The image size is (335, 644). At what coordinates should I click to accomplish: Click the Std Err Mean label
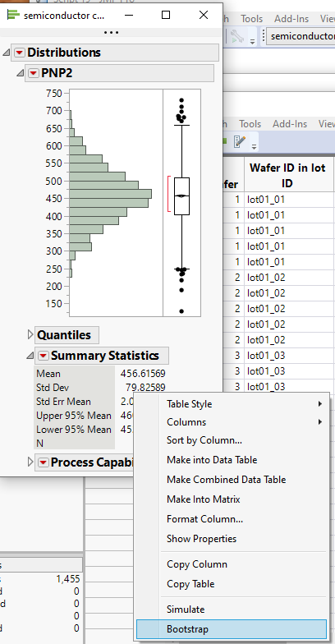click(x=64, y=402)
